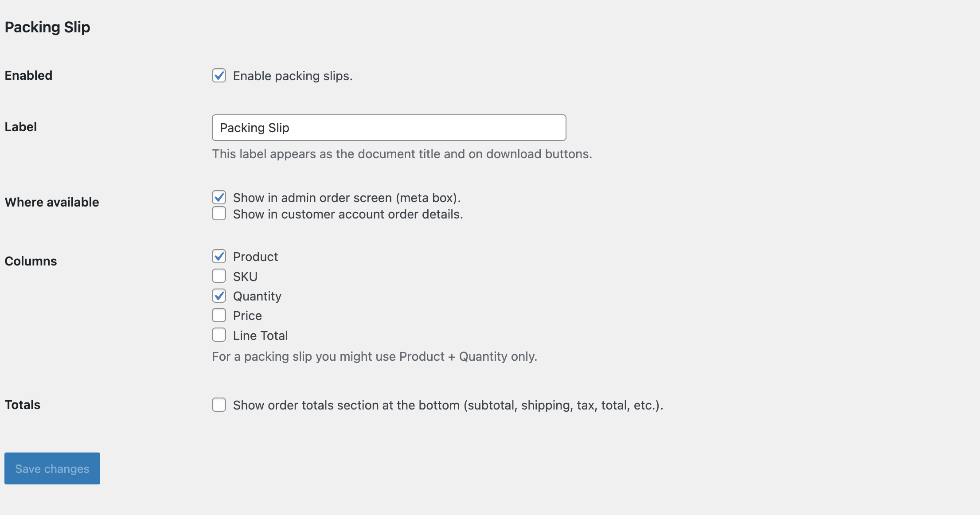Toggle the order totals section display

coord(219,405)
